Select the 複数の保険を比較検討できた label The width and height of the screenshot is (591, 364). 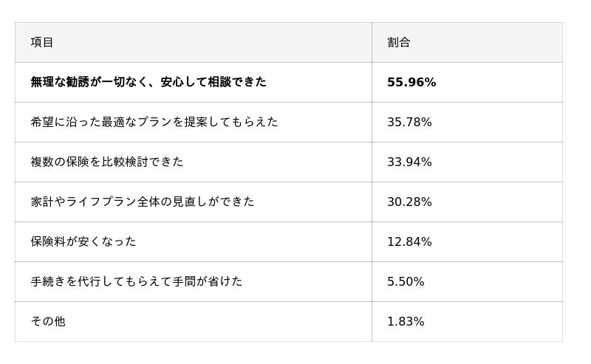[107, 162]
